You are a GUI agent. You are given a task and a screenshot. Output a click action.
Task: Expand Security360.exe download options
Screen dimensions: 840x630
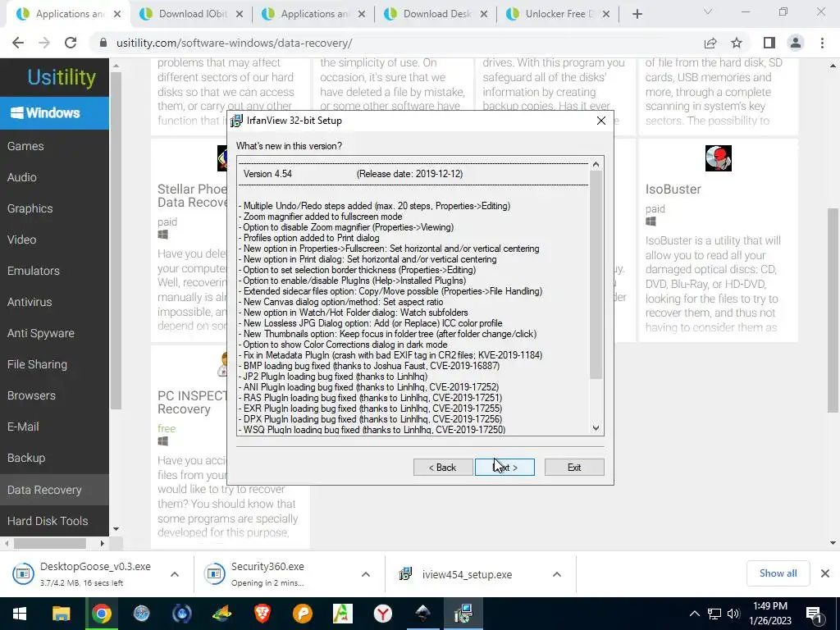point(366,574)
